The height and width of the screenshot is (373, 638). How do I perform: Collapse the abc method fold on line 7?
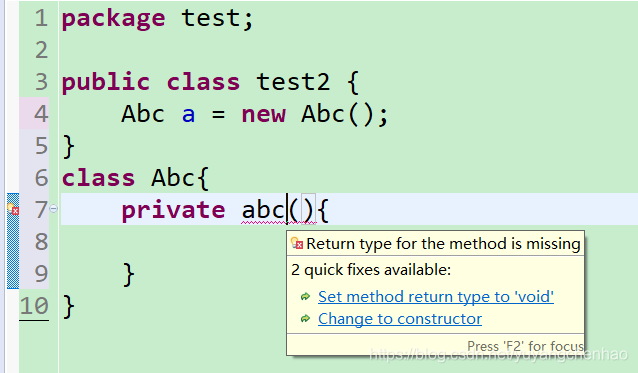(x=53, y=209)
